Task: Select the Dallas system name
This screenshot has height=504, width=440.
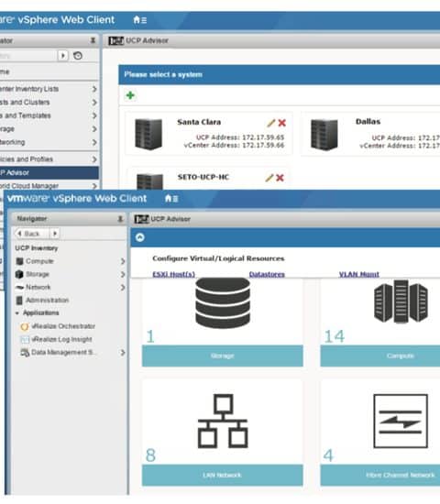Action: coord(368,122)
